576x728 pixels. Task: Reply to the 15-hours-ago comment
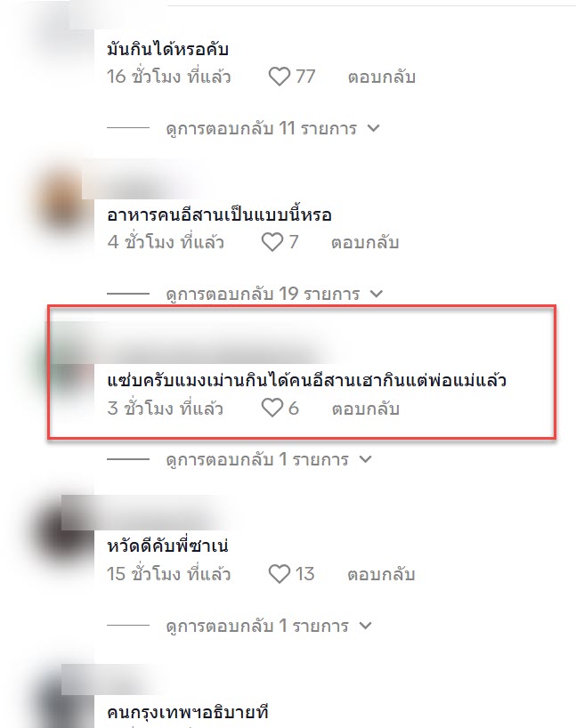coord(381,574)
